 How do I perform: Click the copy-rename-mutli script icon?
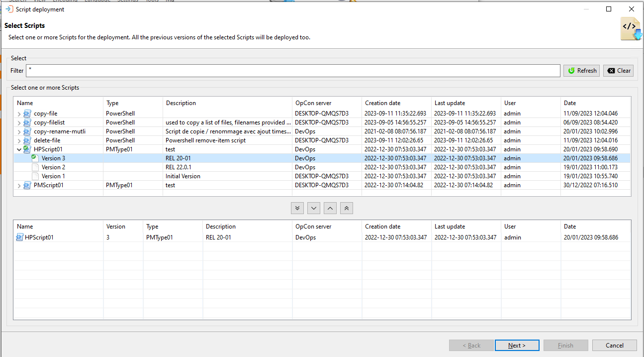pos(27,131)
